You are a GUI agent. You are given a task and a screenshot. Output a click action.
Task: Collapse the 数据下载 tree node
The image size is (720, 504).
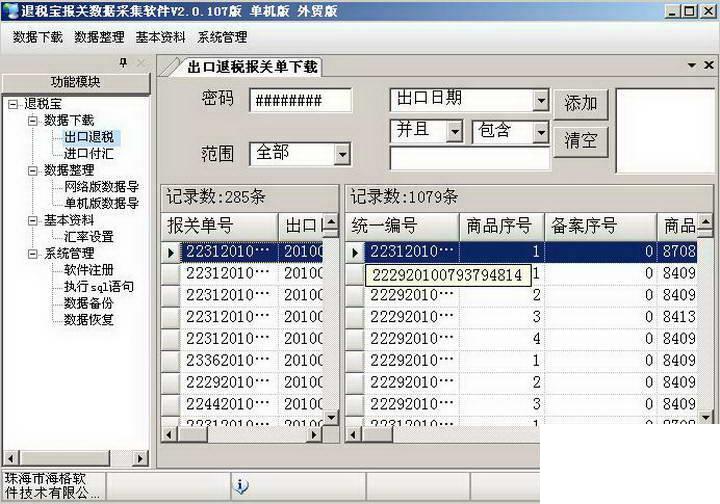pyautogui.click(x=33, y=121)
